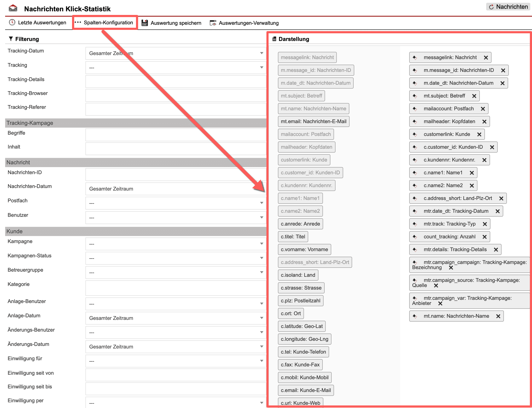The width and height of the screenshot is (532, 408).
Task: Open the Tracking-Datum dropdown
Action: point(176,53)
